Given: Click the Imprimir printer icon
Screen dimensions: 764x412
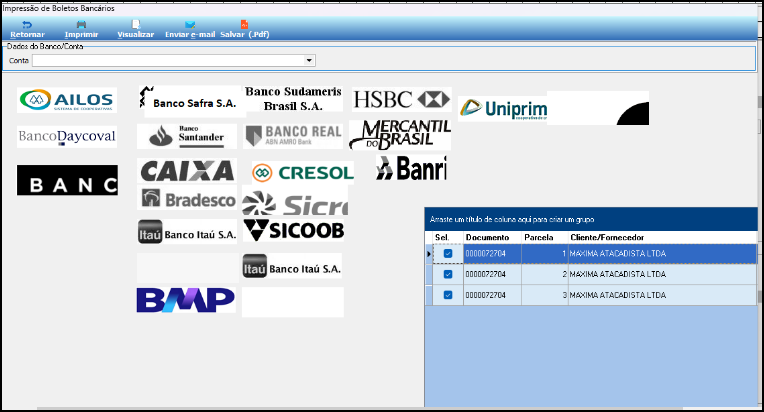Looking at the screenshot, I should tap(81, 25).
